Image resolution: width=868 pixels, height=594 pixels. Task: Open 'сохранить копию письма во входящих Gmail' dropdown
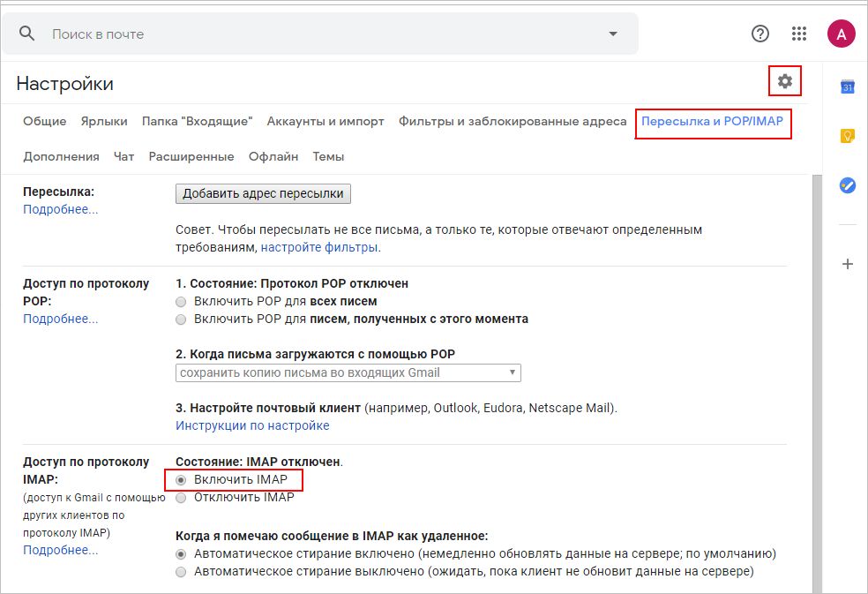pos(348,372)
